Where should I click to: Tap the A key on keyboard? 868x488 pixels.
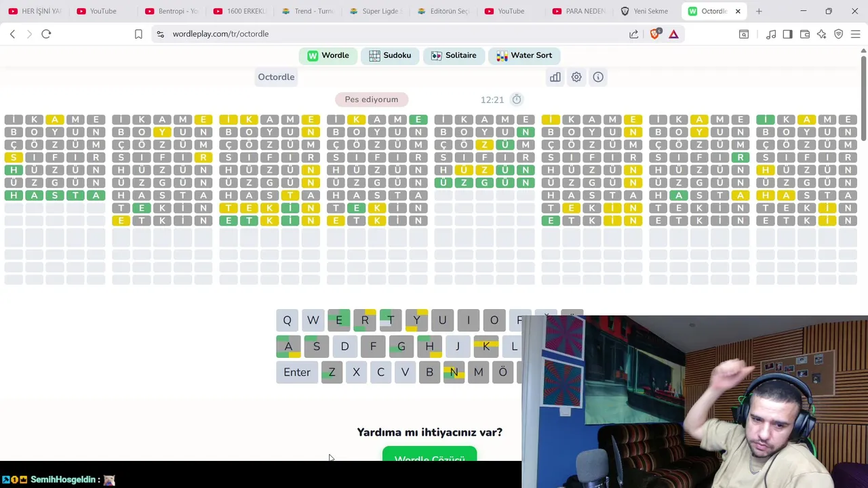pos(288,346)
